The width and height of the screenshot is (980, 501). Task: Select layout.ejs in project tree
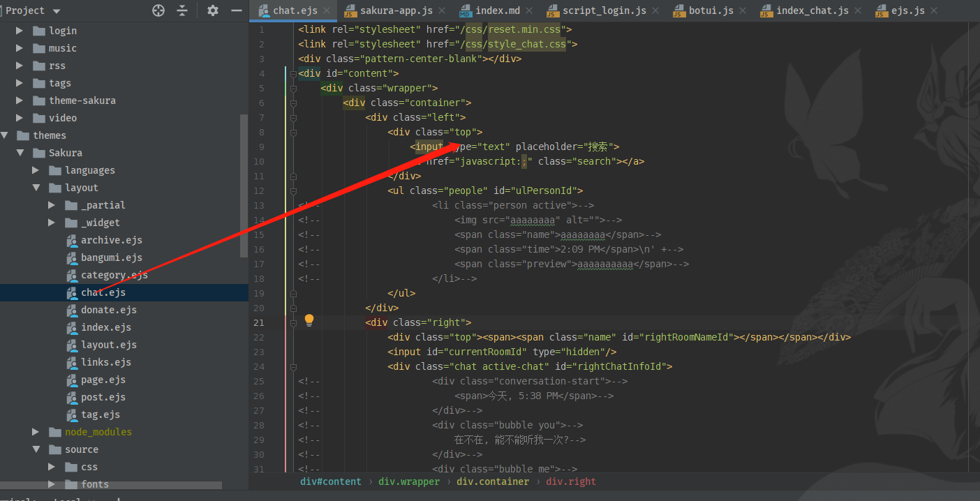(x=108, y=345)
